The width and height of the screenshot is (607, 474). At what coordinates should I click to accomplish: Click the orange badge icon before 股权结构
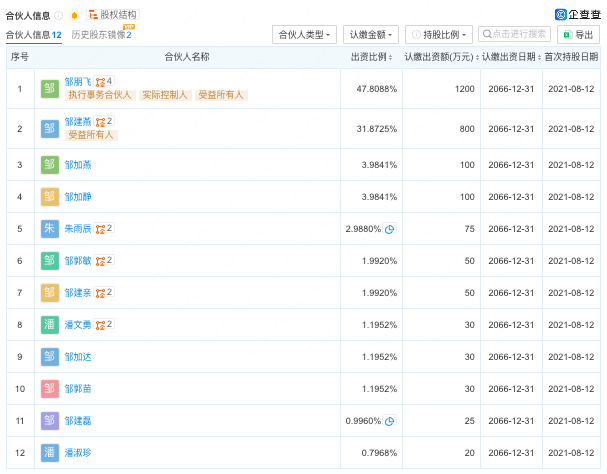click(74, 16)
